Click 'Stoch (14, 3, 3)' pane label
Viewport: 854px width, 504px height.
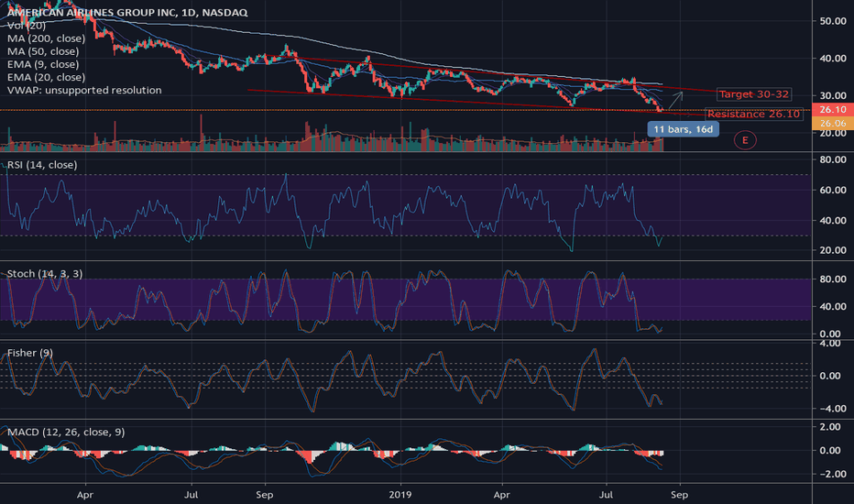pos(45,273)
